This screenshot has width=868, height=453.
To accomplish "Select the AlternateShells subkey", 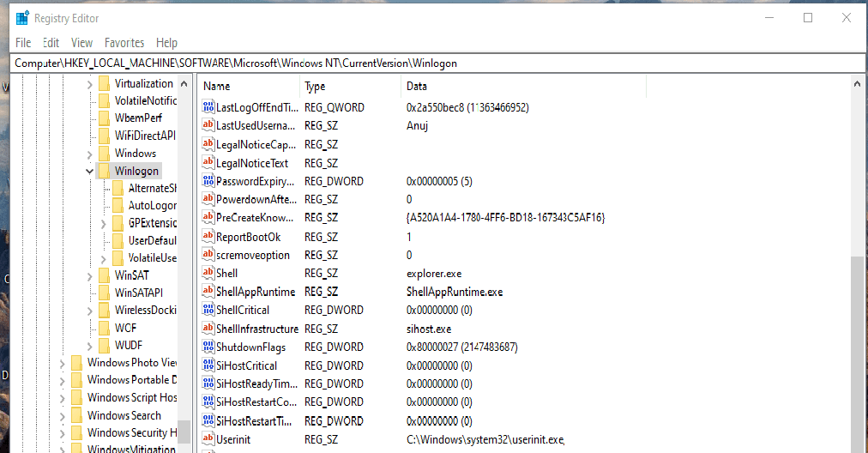I will click(152, 188).
